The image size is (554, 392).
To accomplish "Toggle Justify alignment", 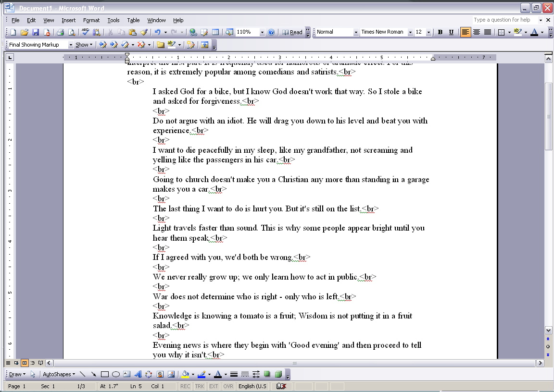I will [x=487, y=32].
